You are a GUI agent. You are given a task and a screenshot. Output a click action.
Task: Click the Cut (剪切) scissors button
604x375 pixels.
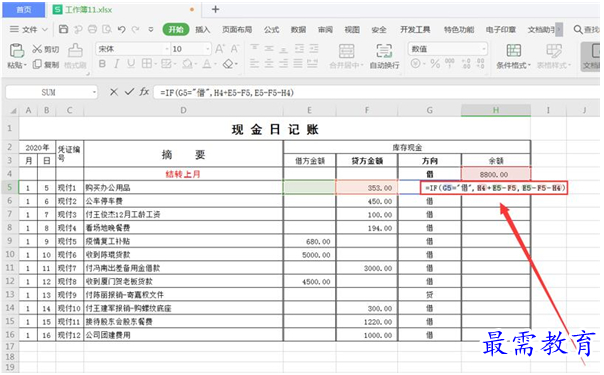coord(45,49)
